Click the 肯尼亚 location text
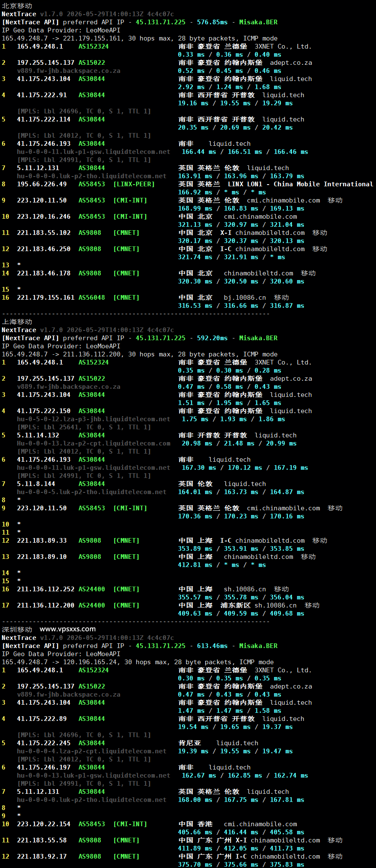The image size is (376, 868). coord(189,743)
